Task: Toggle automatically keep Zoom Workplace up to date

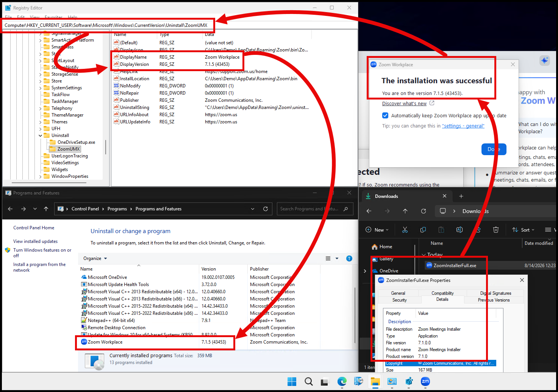Action: (x=385, y=115)
